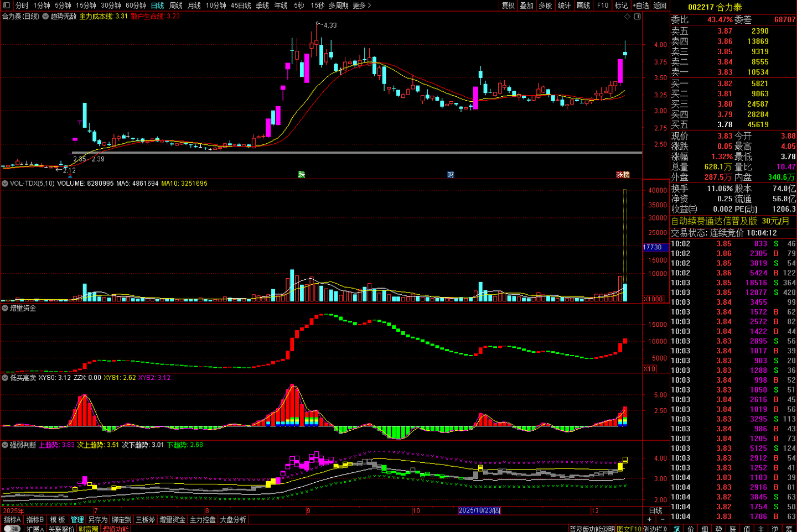
Task: Select the 45日线 period tab
Action: 241,6
